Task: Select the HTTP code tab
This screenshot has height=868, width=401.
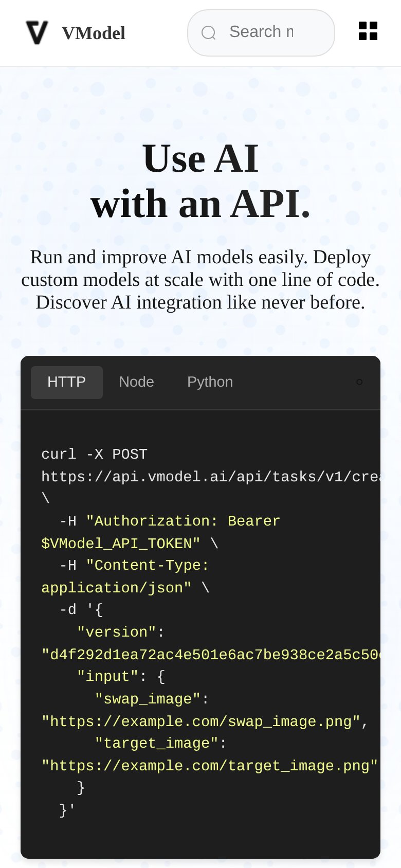Action: 67,382
